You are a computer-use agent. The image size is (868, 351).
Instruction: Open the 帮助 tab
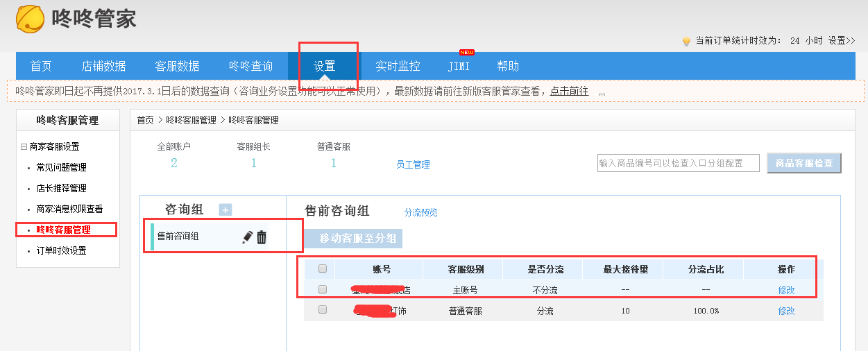(508, 67)
